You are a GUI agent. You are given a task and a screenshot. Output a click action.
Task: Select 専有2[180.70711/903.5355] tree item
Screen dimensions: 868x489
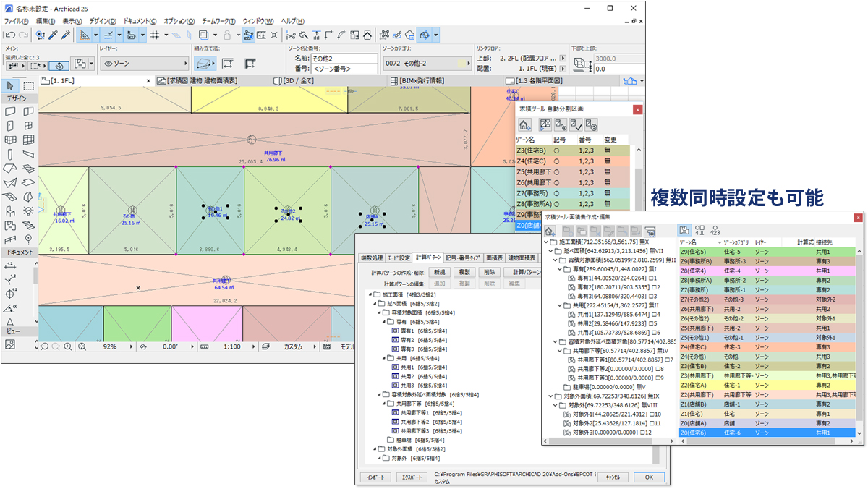tap(614, 287)
